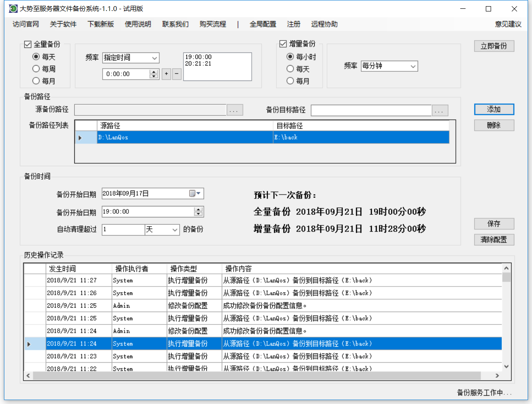
Task: Click the 远程协助 menu item
Action: pyautogui.click(x=324, y=24)
